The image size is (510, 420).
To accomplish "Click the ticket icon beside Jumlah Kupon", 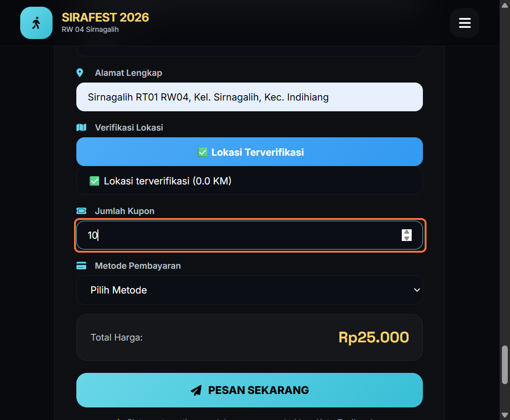I will pyautogui.click(x=81, y=211).
